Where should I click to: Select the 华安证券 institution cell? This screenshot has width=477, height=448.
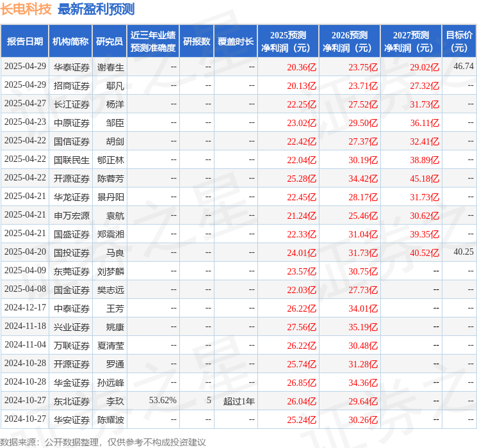coord(72,420)
